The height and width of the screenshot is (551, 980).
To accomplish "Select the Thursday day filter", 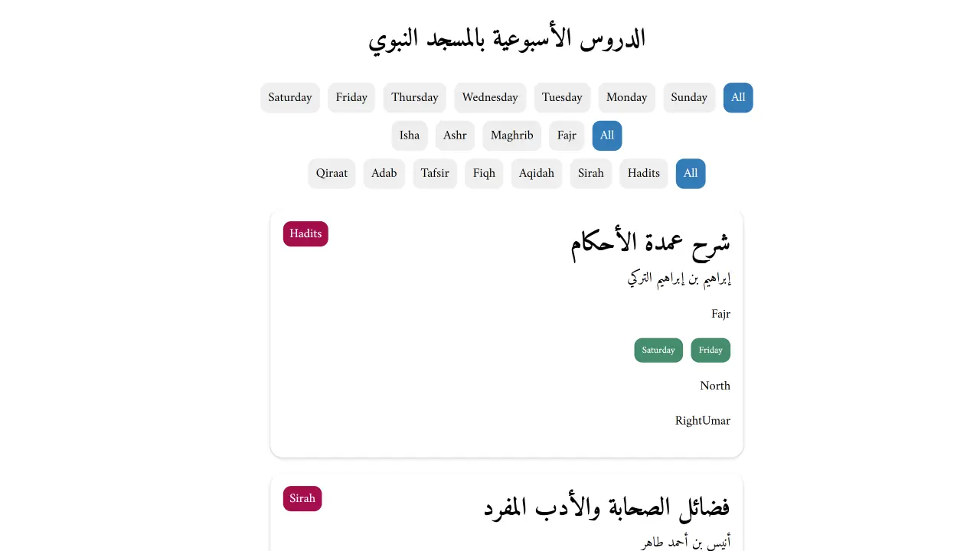I will 414,97.
